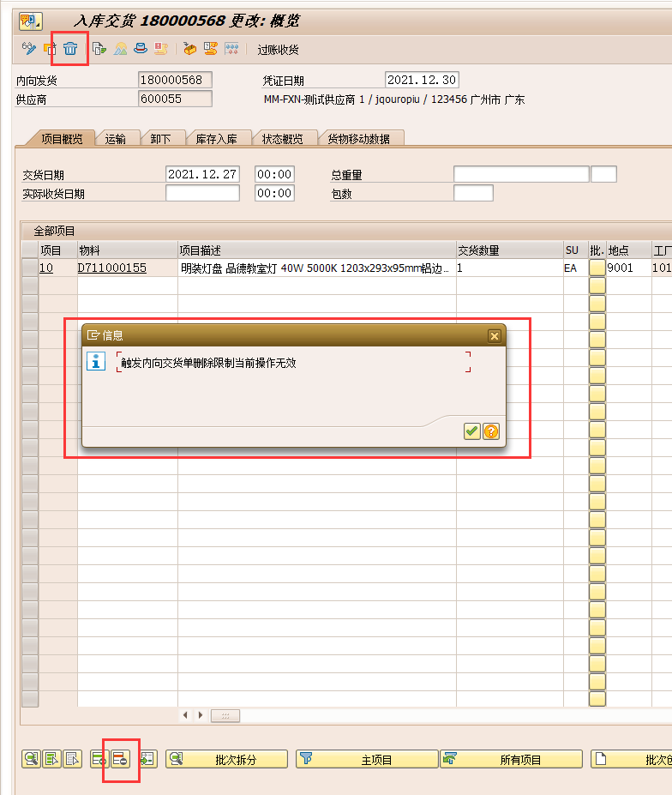
Task: Click the horizontal scrollbar thumb below the table
Action: coord(225,715)
